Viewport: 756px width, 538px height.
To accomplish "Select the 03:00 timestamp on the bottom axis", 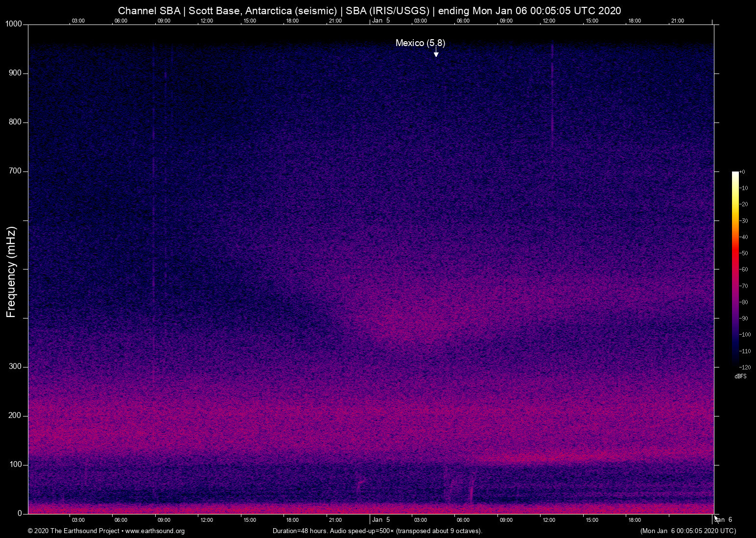I will [78, 520].
